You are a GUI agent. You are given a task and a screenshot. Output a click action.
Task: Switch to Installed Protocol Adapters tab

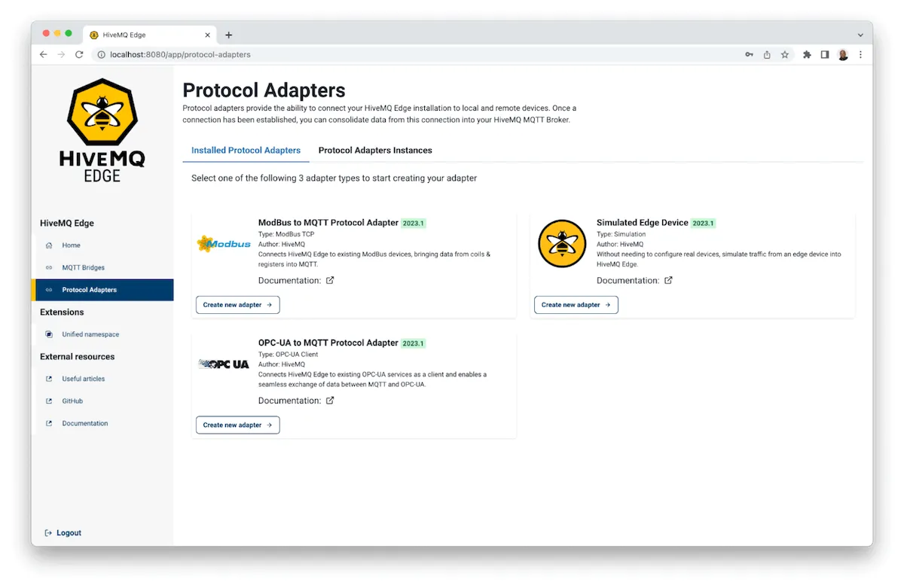coord(246,151)
